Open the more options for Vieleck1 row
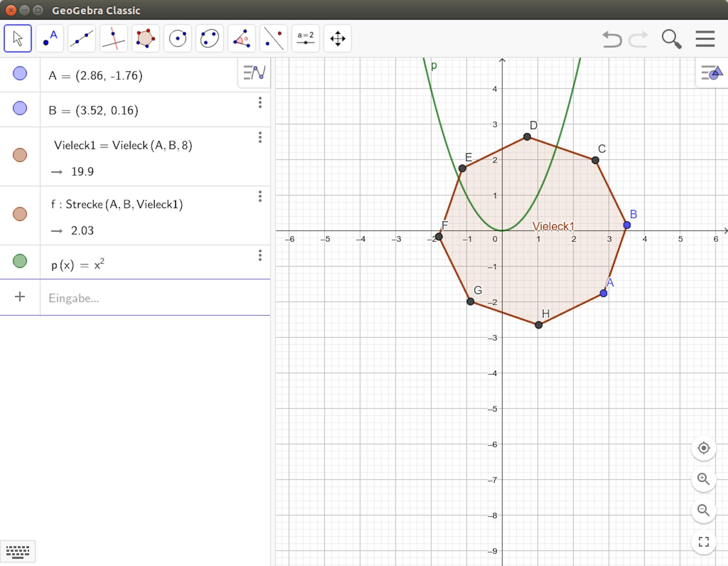This screenshot has width=728, height=566. pyautogui.click(x=260, y=137)
